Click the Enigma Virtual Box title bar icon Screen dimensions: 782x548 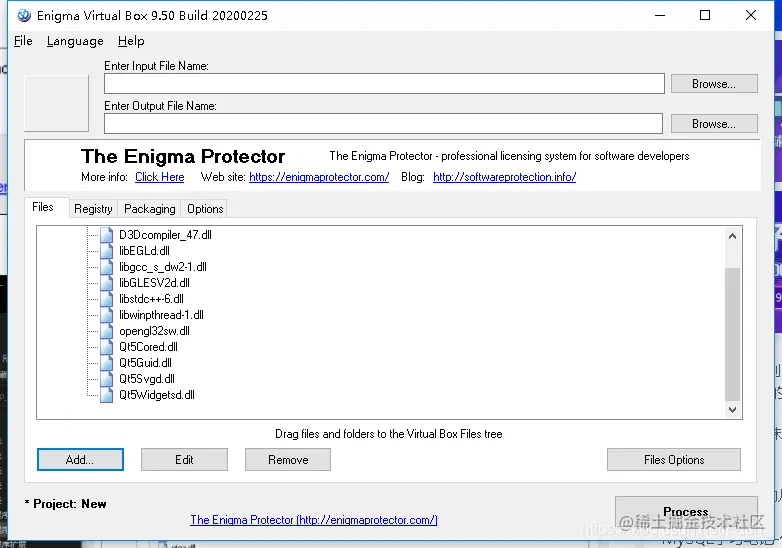[x=23, y=15]
